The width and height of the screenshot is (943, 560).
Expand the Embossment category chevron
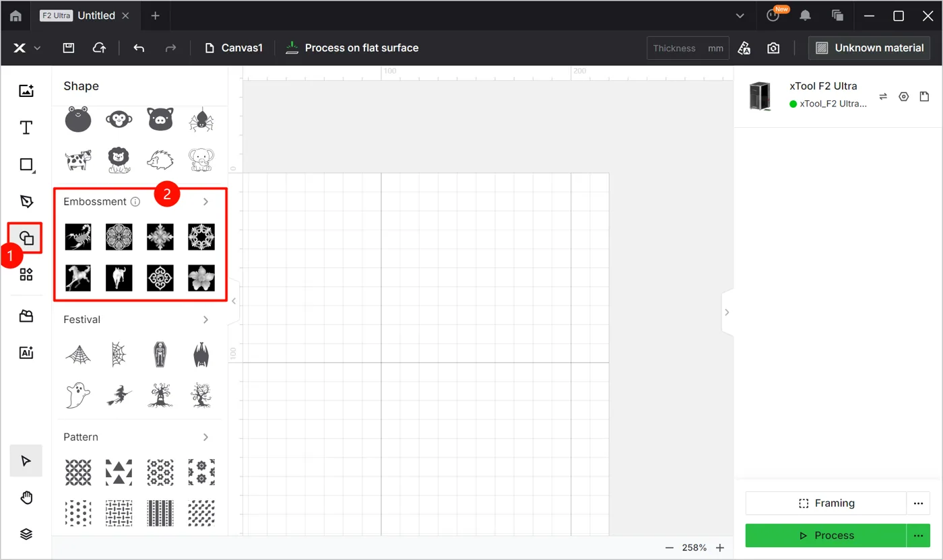click(206, 201)
